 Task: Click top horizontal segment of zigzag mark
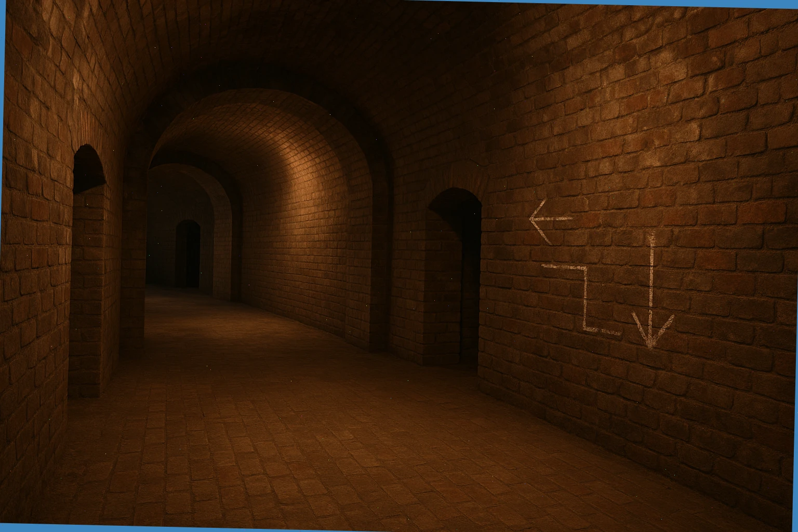(x=564, y=267)
